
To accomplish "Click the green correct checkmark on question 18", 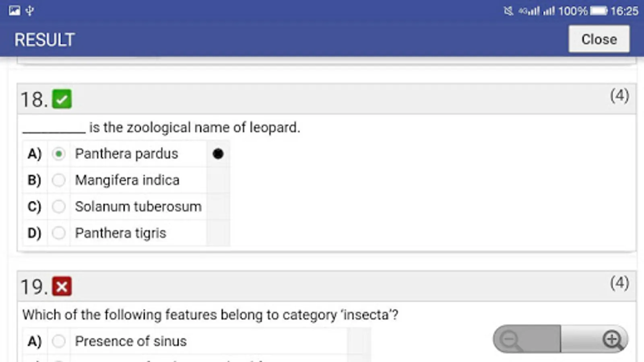I will coord(62,99).
